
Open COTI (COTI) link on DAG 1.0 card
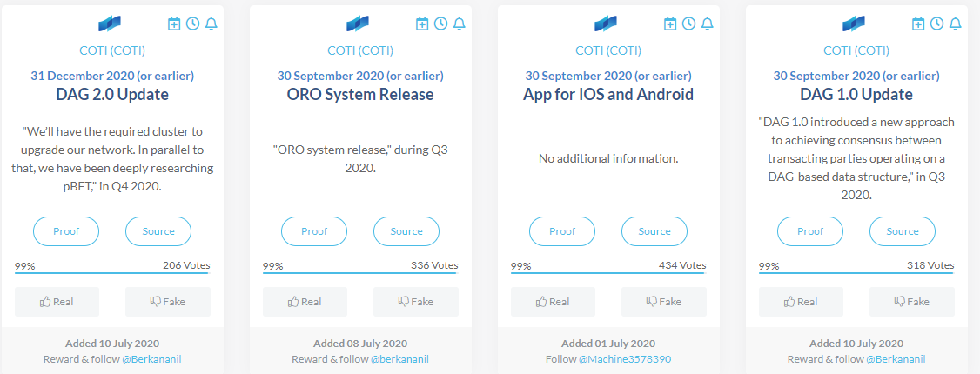(857, 50)
